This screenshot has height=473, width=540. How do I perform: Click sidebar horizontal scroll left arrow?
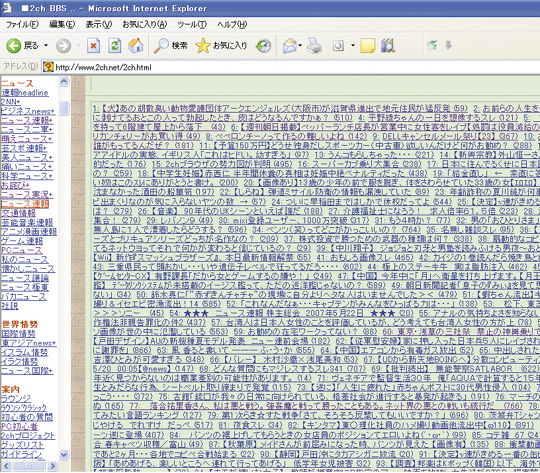(6, 466)
